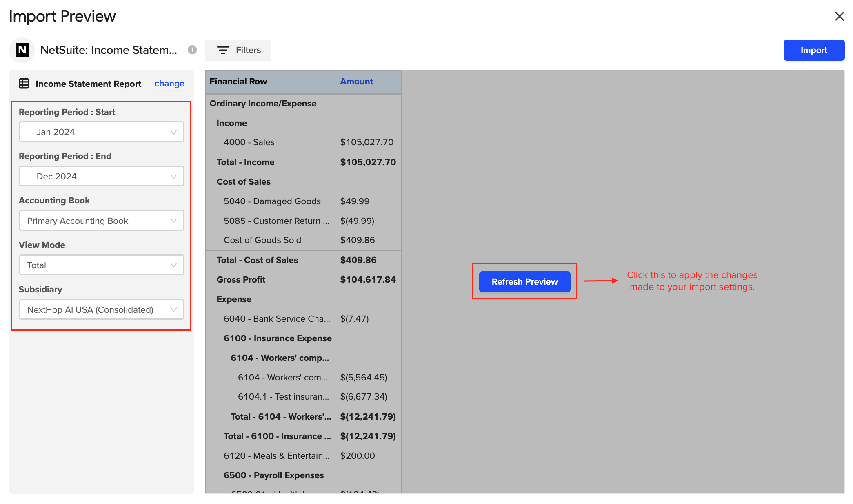
Task: Click the Income Statement Report grid icon
Action: coord(24,84)
